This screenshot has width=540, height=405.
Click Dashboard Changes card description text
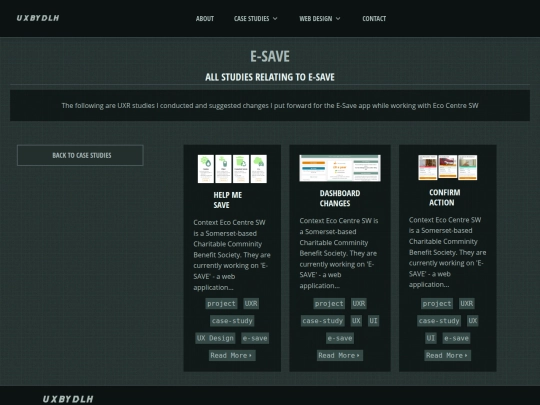click(339, 253)
